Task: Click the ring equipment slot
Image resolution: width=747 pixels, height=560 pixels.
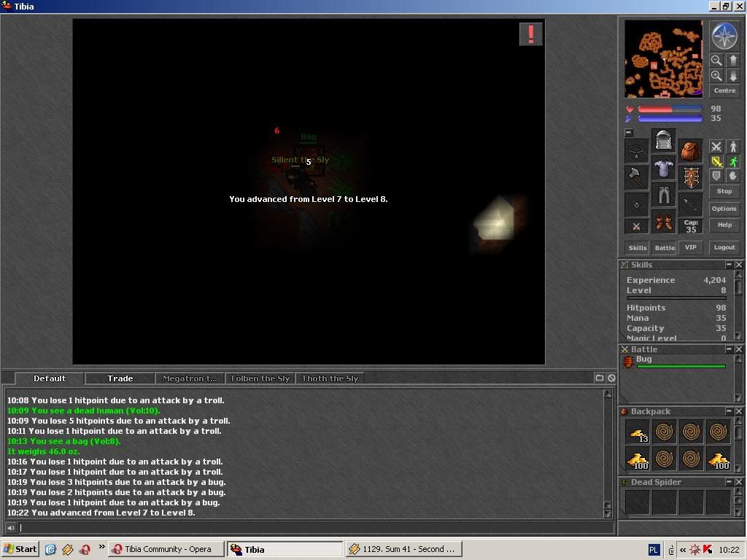Action: point(636,205)
